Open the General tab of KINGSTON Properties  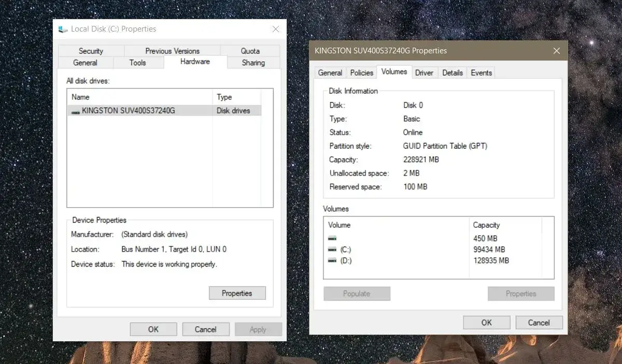[x=330, y=72]
